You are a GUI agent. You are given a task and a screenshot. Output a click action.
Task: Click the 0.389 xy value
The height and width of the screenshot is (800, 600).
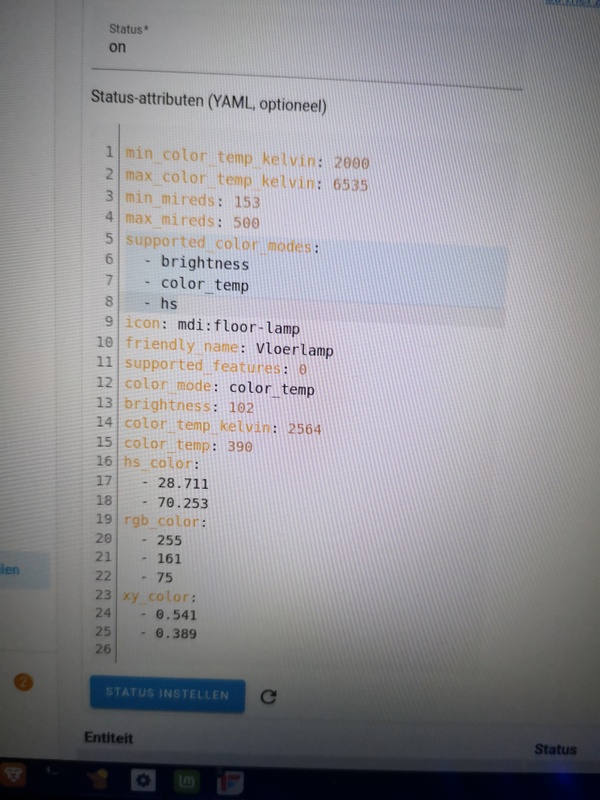tap(176, 633)
